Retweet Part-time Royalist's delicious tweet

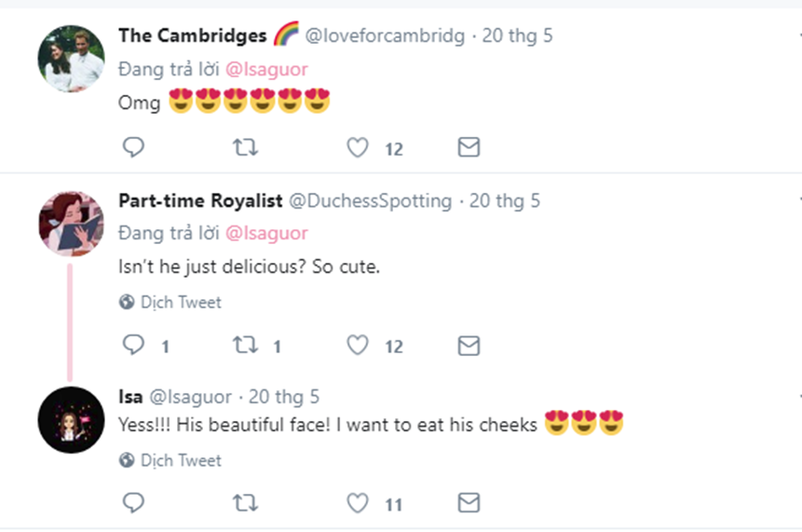tap(245, 346)
